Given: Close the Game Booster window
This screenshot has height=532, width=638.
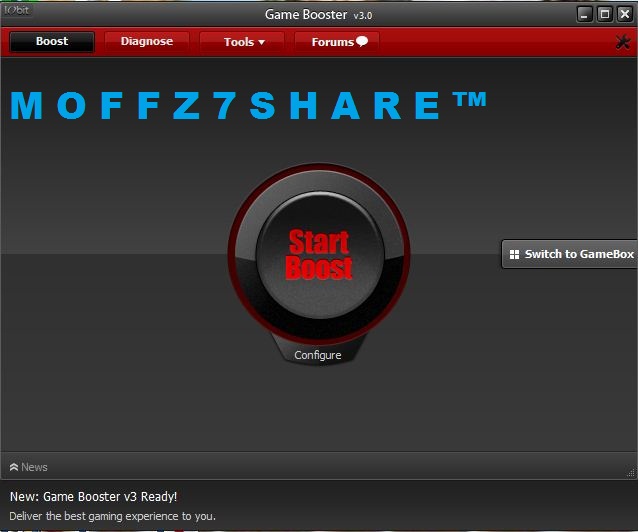Looking at the screenshot, I should click(x=625, y=15).
